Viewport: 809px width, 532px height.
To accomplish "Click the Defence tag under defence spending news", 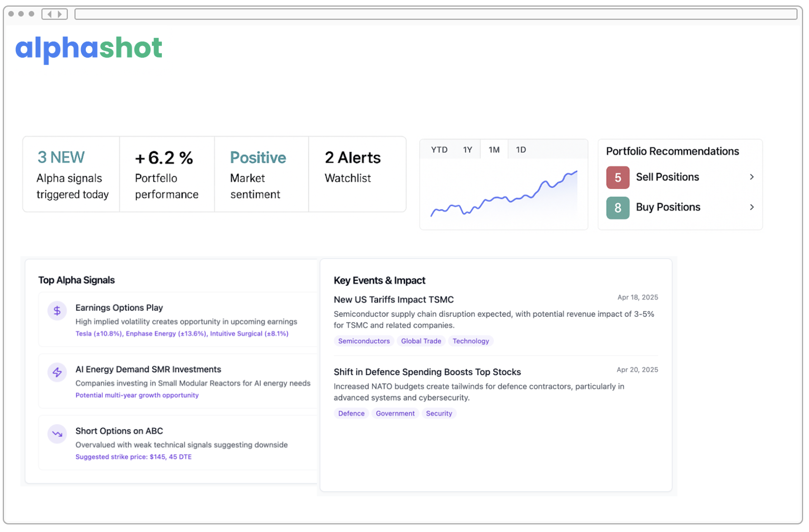I will (x=351, y=413).
